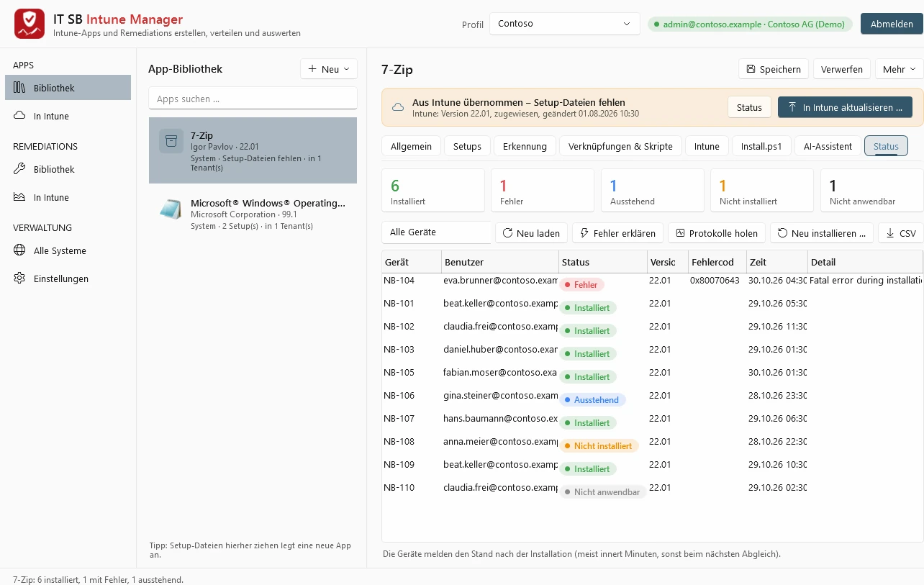Click the Ausstehend status badge for NB-106
The width and height of the screenshot is (924, 585).
[x=593, y=400]
